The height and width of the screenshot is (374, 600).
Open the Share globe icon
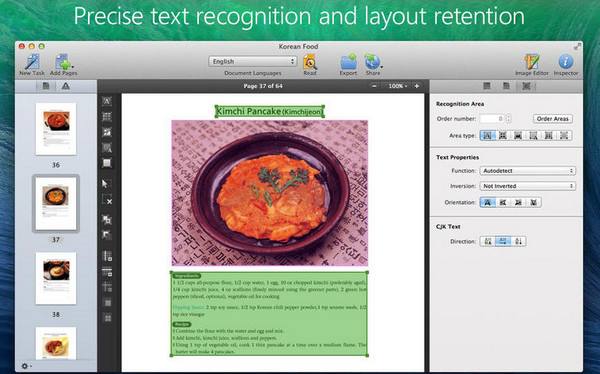[x=372, y=62]
